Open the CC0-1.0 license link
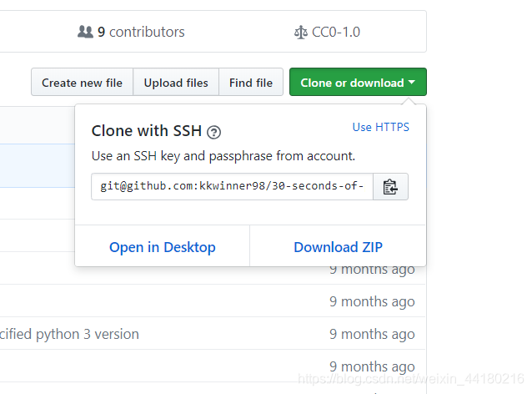This screenshot has width=532, height=394. [327, 32]
